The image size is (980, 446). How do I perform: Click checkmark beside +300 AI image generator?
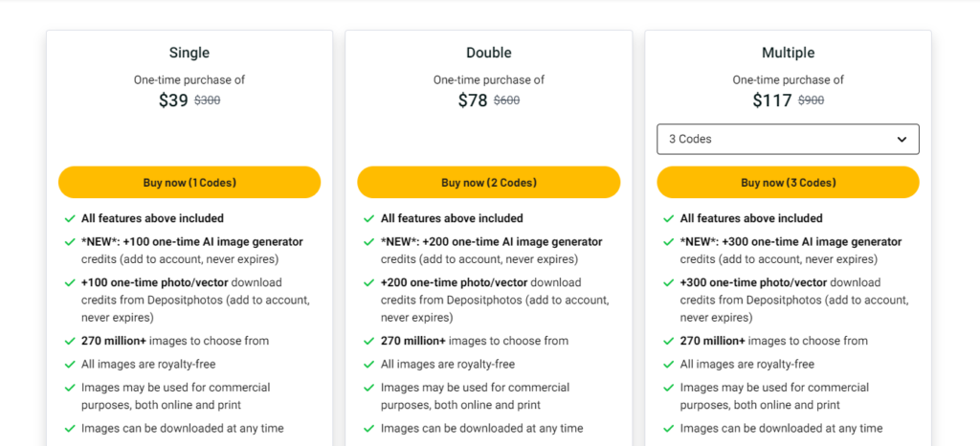(669, 242)
